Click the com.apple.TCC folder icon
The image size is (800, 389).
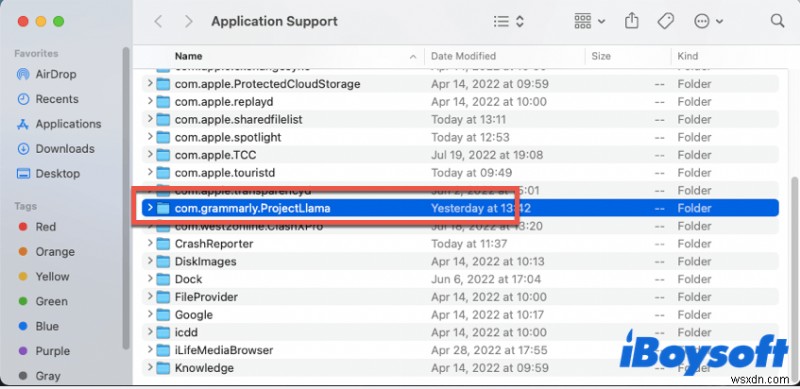(x=163, y=155)
